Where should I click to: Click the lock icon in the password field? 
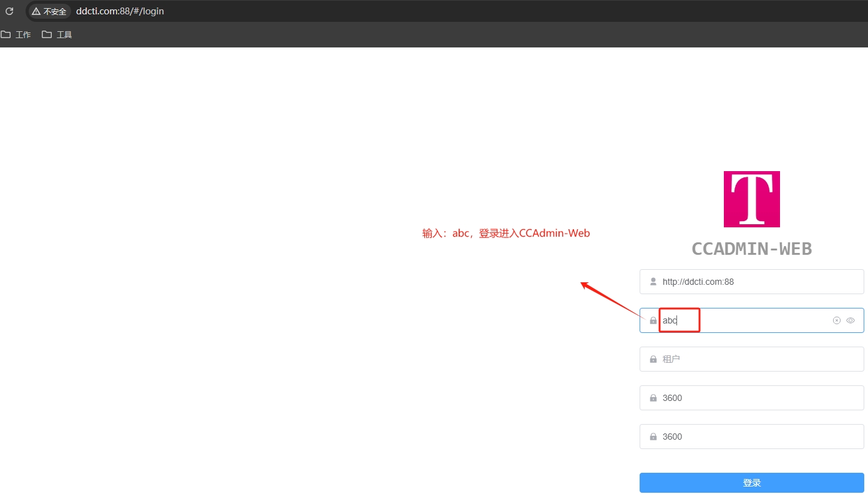coord(653,320)
